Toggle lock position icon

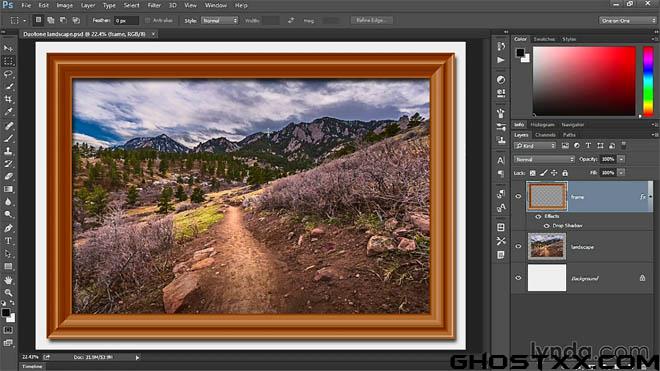click(554, 173)
